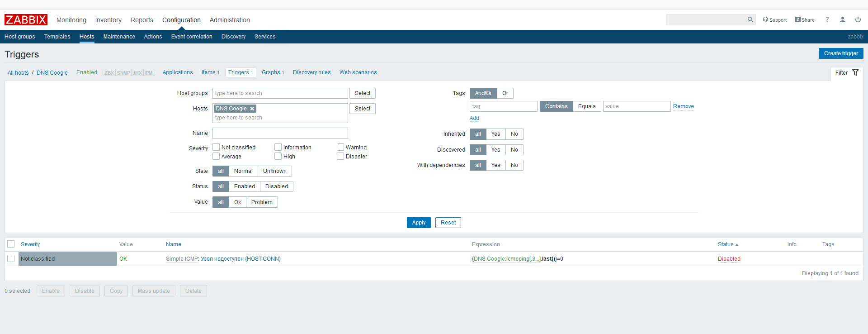Set With dependencies filter to Yes
The image size is (868, 334).
pyautogui.click(x=496, y=165)
